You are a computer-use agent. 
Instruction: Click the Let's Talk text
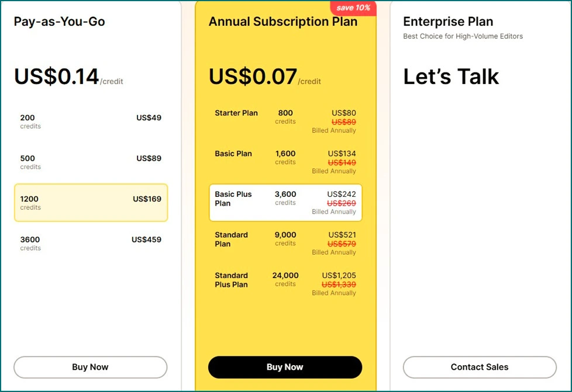coord(451,77)
